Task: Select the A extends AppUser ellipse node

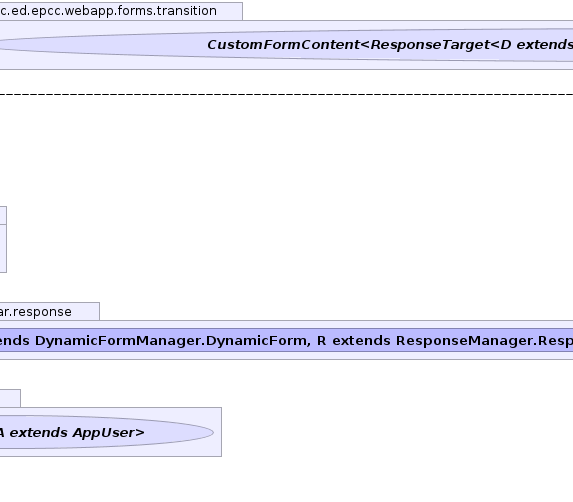Action: click(107, 432)
